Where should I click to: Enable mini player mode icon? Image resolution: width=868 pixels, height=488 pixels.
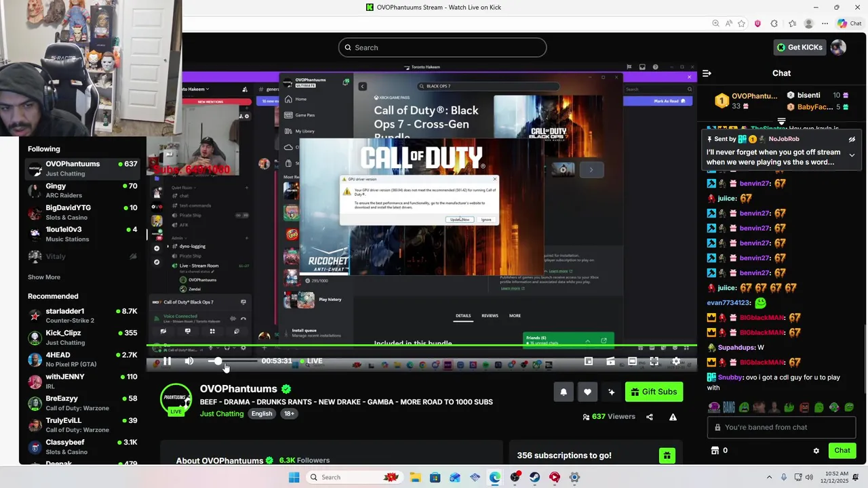[x=589, y=361]
